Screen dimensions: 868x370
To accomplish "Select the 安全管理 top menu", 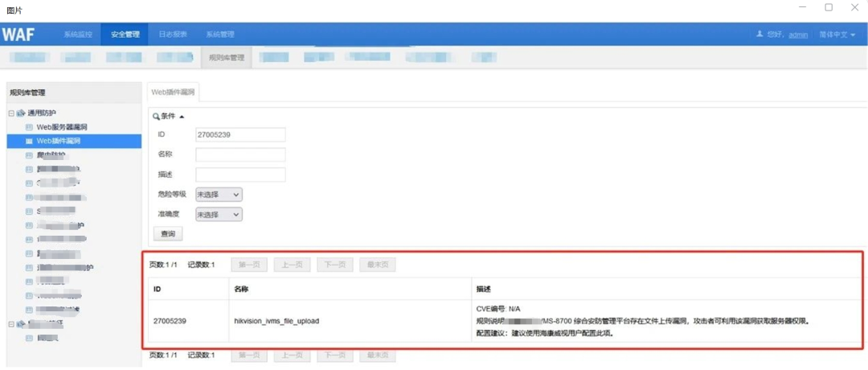I will (125, 35).
